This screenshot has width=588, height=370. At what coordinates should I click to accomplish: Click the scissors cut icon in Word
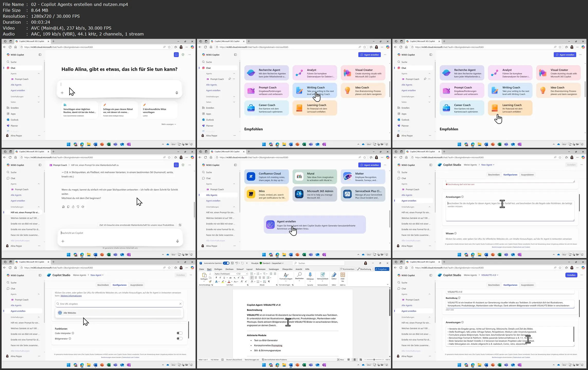210,274
